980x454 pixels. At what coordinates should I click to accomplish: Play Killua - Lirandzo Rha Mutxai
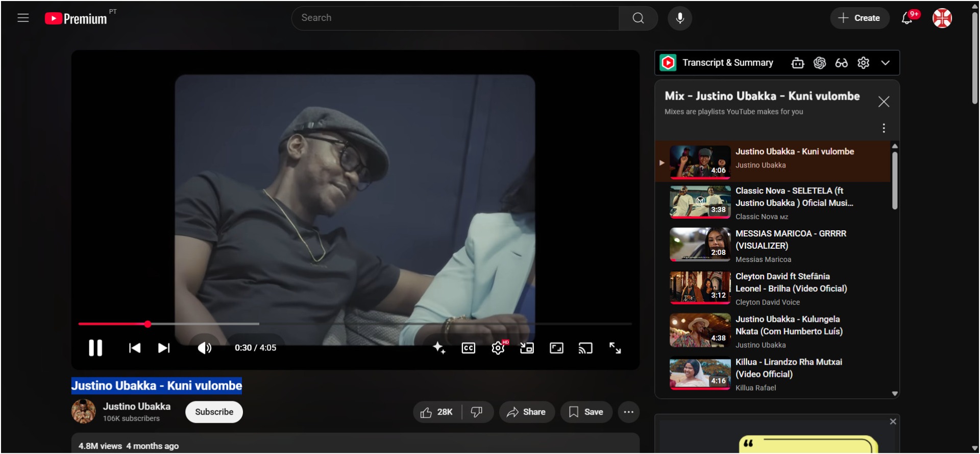click(773, 374)
